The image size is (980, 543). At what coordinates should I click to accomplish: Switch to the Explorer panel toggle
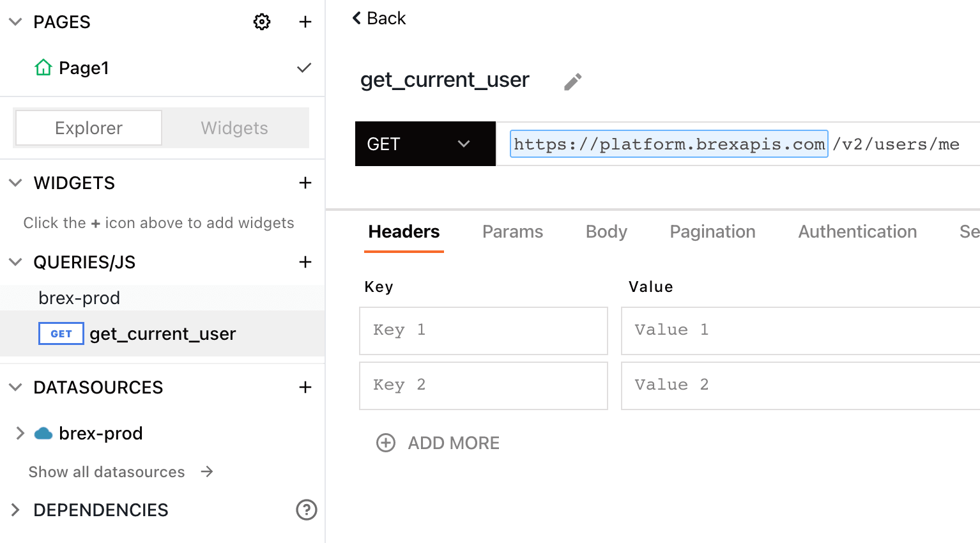point(89,128)
